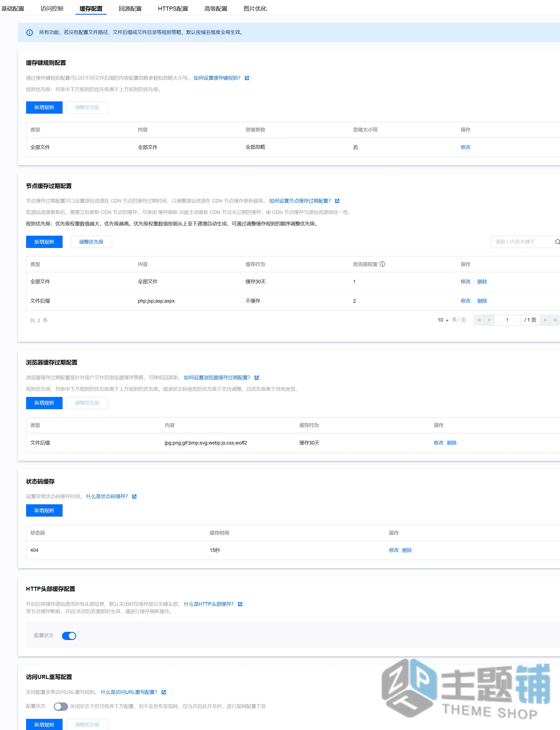Add new rule in 节点缓存过期配置 section
The height and width of the screenshot is (730, 560).
tap(44, 242)
